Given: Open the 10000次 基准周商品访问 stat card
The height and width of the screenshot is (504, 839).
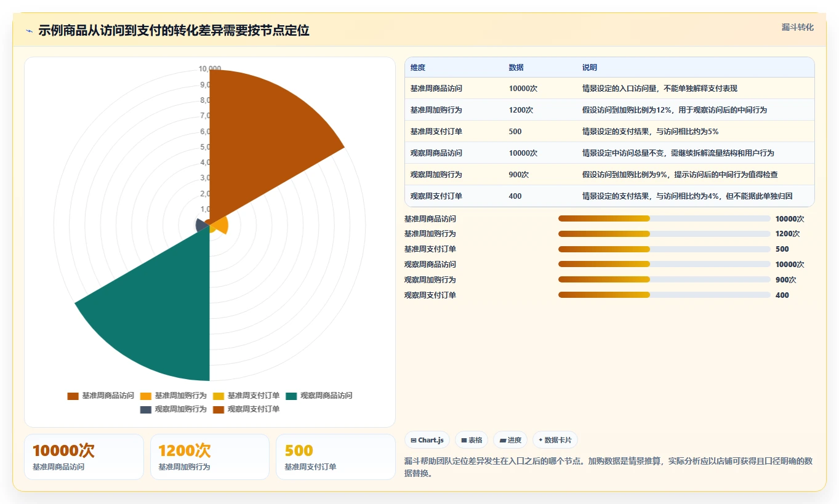Looking at the screenshot, I should coord(84,457).
